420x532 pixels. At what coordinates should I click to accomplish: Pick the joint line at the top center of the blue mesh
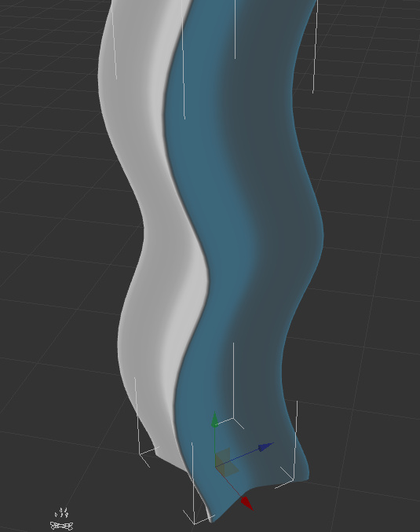click(235, 29)
